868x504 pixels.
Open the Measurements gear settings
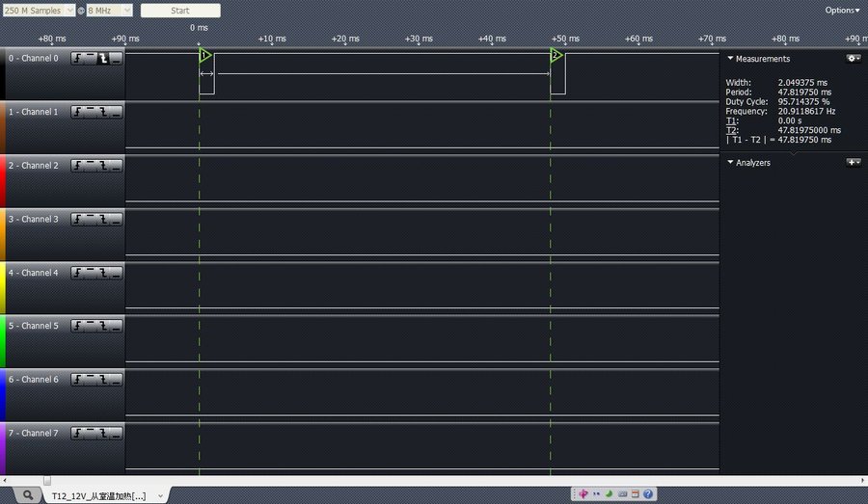[853, 59]
